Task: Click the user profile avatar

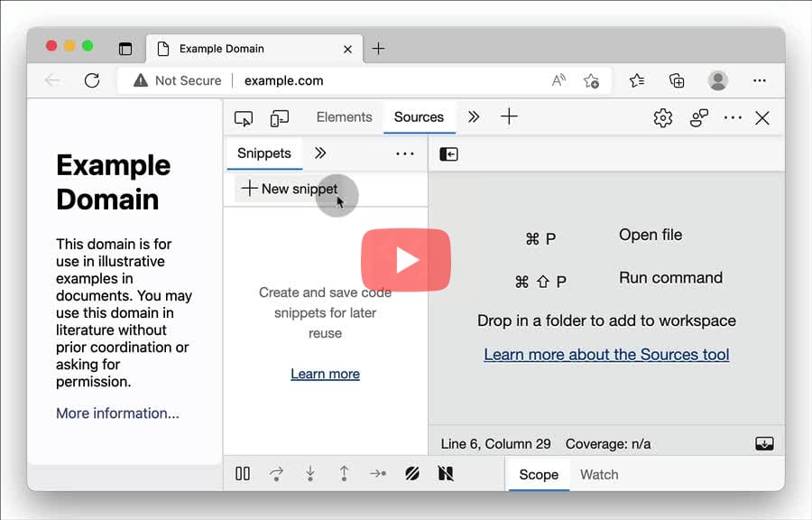Action: coord(718,80)
